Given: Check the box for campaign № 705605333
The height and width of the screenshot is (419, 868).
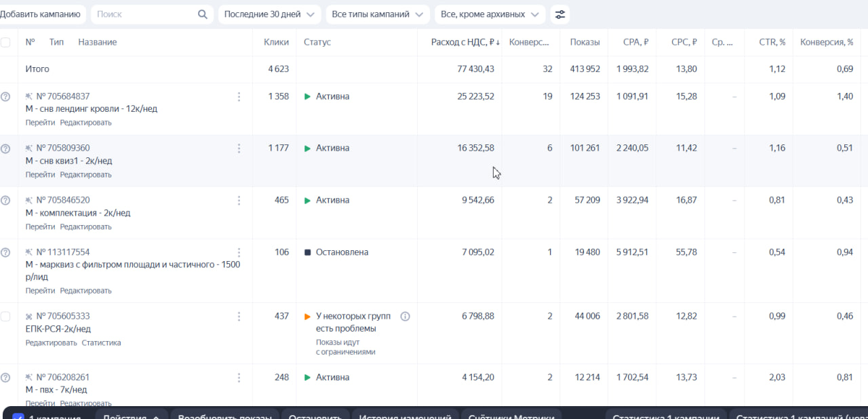Looking at the screenshot, I should click(x=5, y=317).
